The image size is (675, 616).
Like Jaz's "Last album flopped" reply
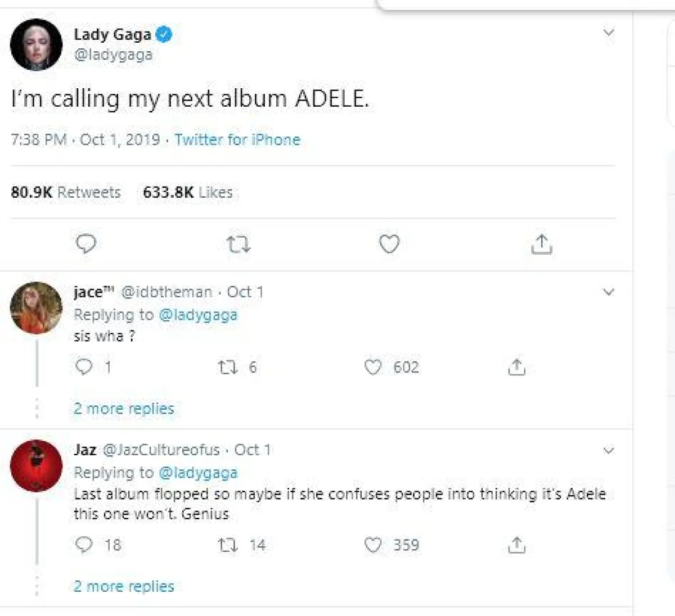pyautogui.click(x=373, y=545)
